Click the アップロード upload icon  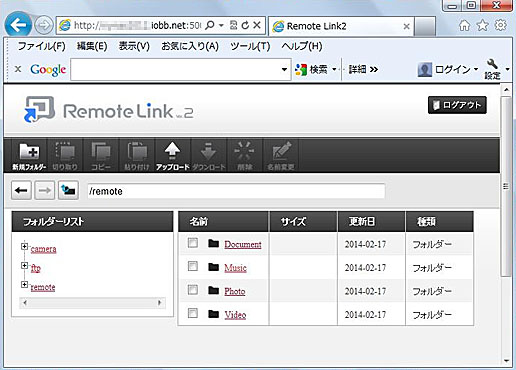[173, 156]
